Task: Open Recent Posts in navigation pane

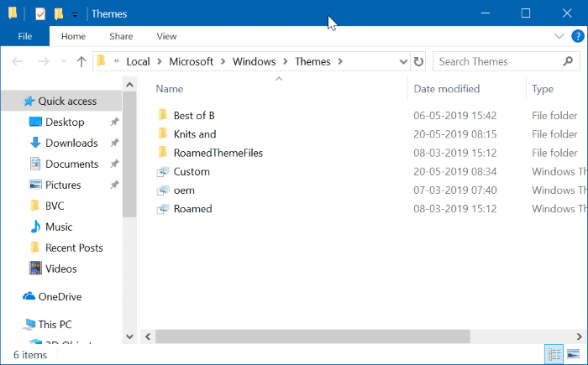Action: (74, 248)
